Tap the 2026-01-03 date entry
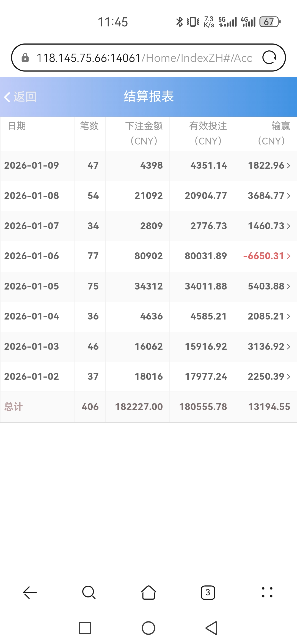 32,347
